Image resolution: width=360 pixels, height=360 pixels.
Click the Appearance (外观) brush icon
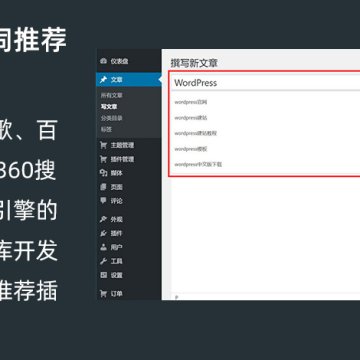pos(104,219)
